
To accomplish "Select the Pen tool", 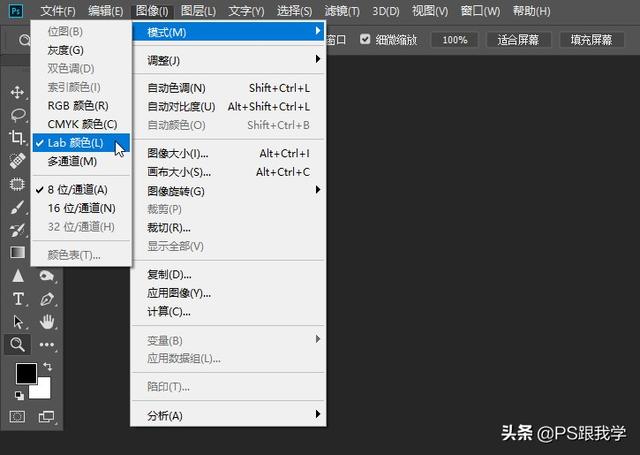I will click(x=47, y=299).
